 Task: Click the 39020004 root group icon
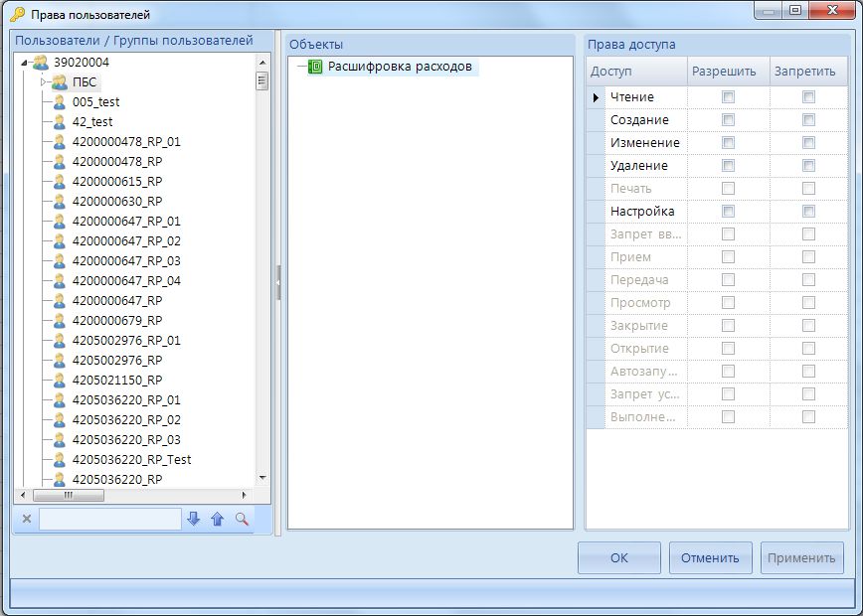[40, 63]
